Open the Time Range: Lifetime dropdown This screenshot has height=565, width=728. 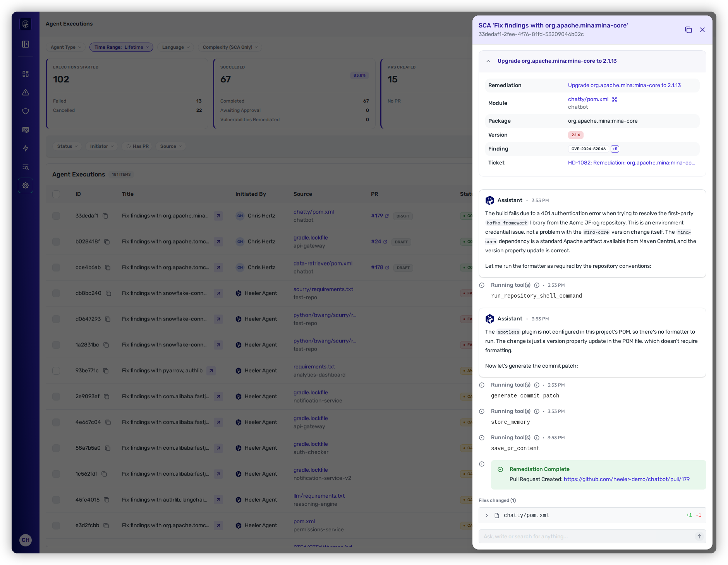pos(121,47)
